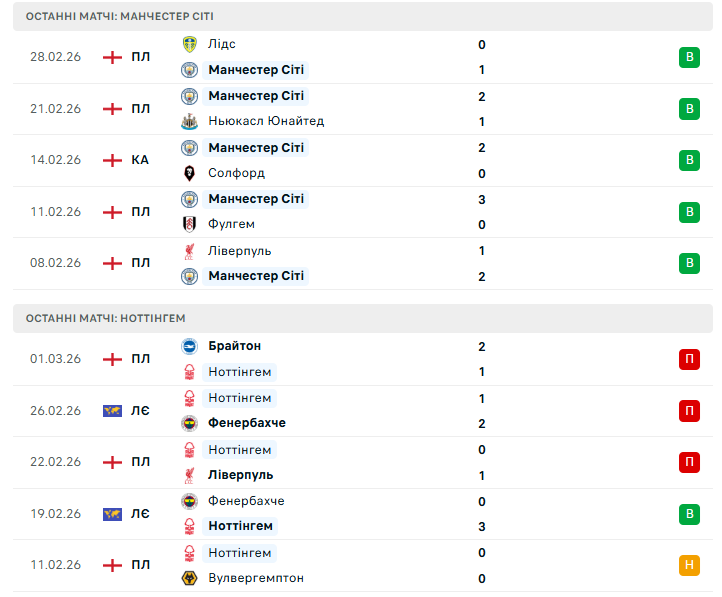Click the Fulham club crest icon

pyautogui.click(x=189, y=224)
